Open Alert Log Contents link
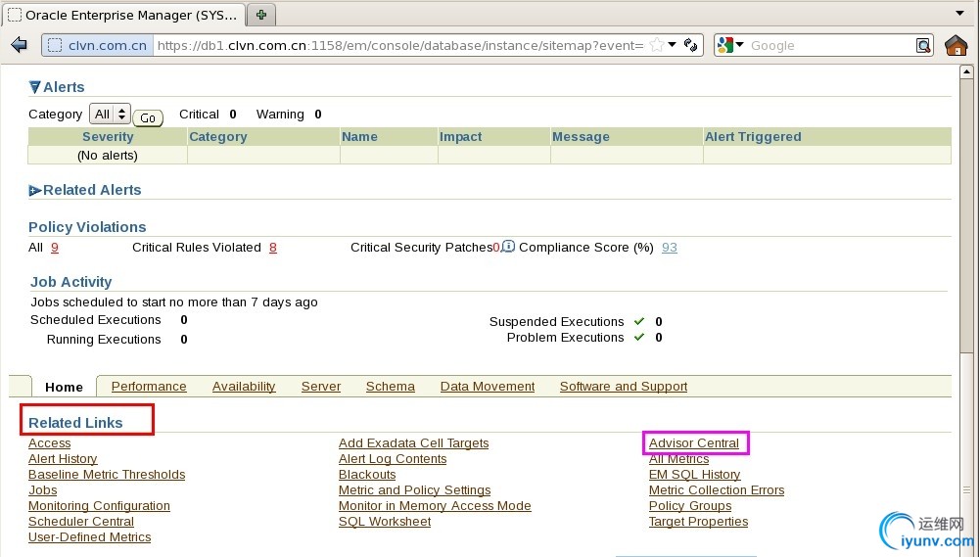 coord(393,459)
